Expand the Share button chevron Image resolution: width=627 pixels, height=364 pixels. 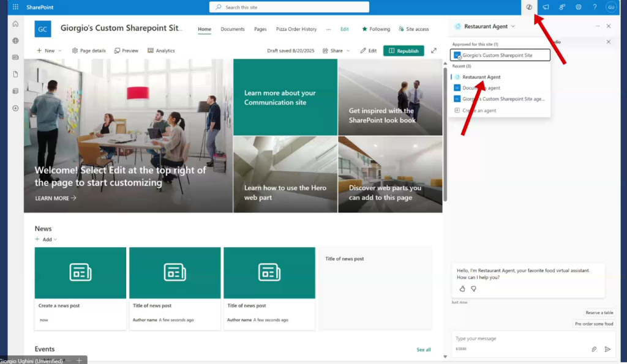(x=348, y=51)
